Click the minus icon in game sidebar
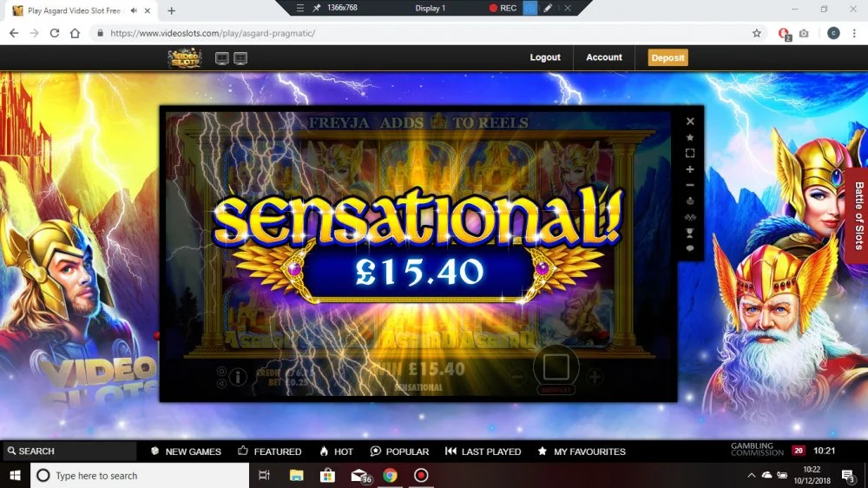The height and width of the screenshot is (488, 868). pos(690,185)
